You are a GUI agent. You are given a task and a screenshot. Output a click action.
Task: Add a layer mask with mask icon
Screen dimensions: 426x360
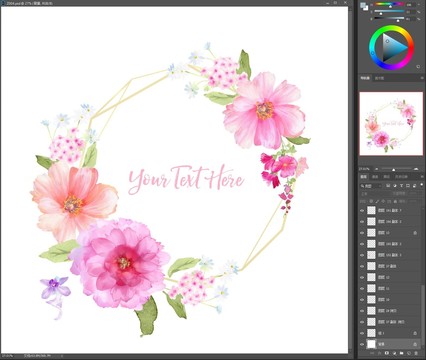tap(387, 353)
